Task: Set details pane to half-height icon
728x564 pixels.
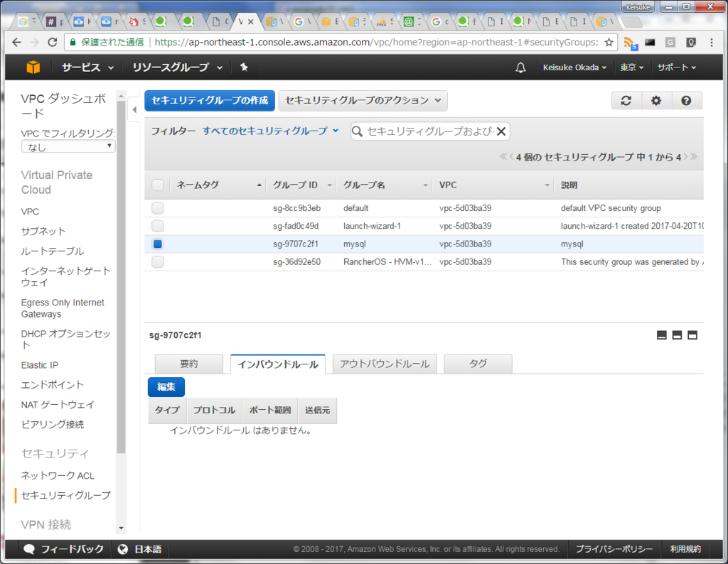Action: click(x=677, y=335)
